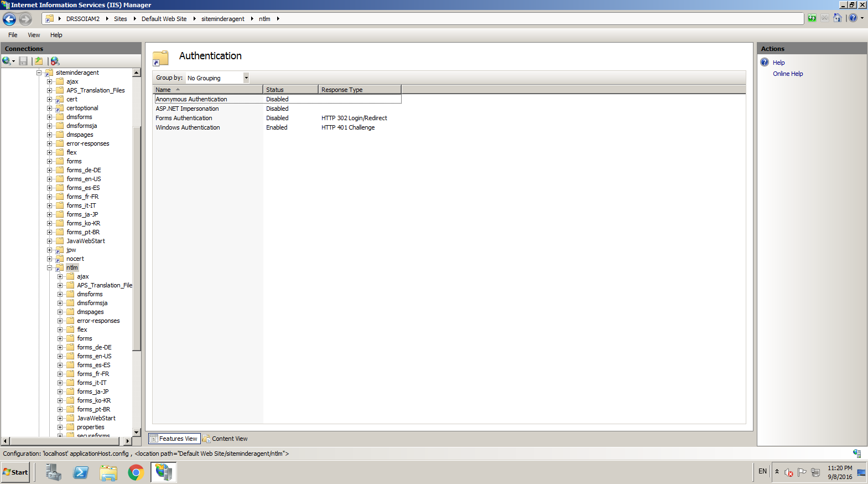Click siteminderagent in the breadcrumb
The height and width of the screenshot is (484, 868).
coord(223,19)
